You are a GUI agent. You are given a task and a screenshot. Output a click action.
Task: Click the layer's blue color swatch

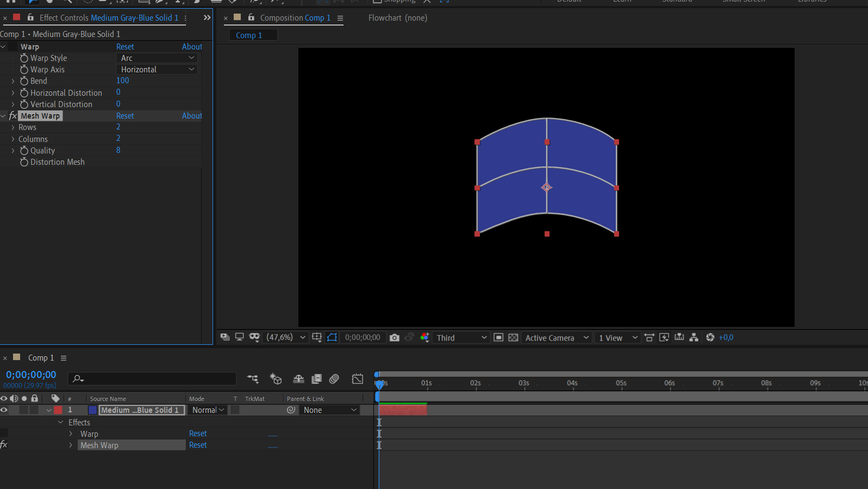pos(92,410)
